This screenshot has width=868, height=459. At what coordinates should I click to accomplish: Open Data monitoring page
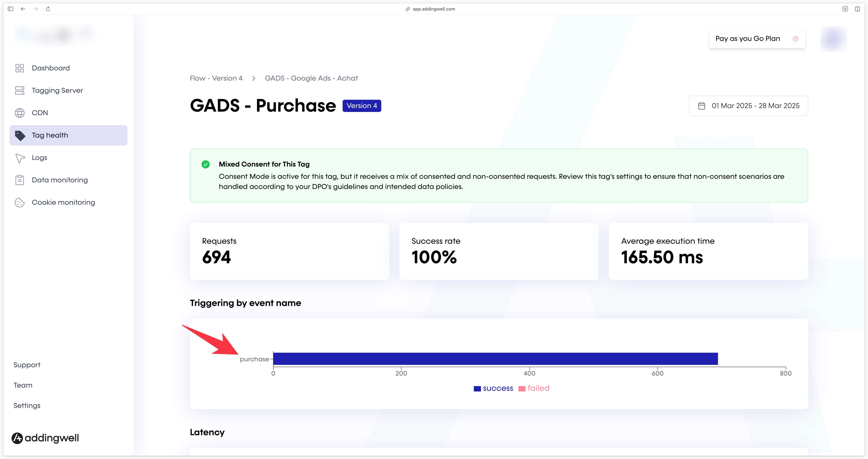(x=68, y=180)
